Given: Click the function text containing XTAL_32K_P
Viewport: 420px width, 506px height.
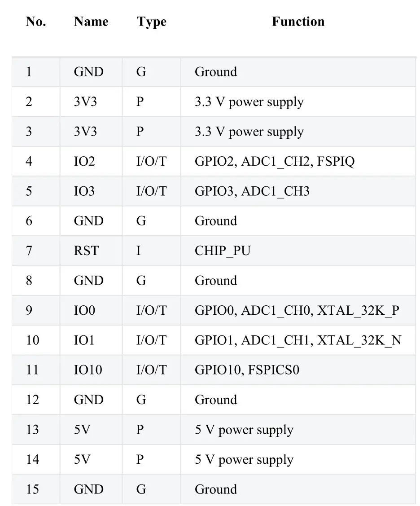Looking at the screenshot, I should click(297, 310).
